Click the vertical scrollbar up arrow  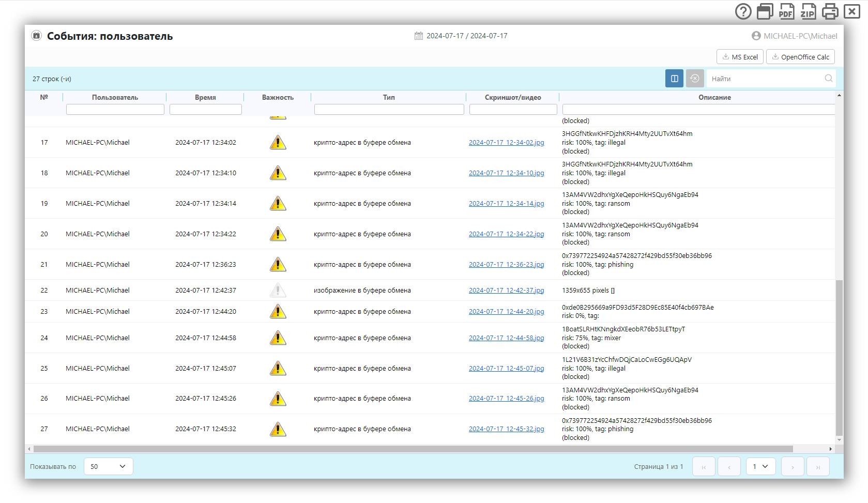[839, 95]
